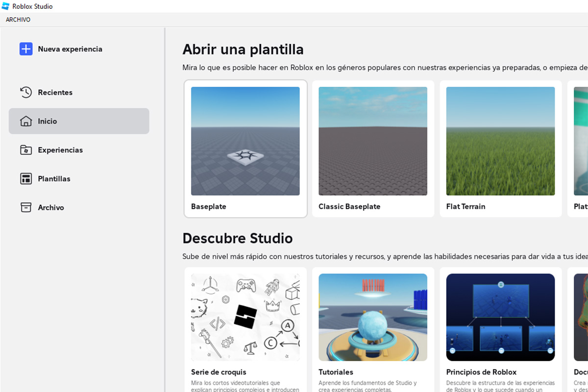
Task: Open the Experiencias section label
Action: (x=60, y=150)
